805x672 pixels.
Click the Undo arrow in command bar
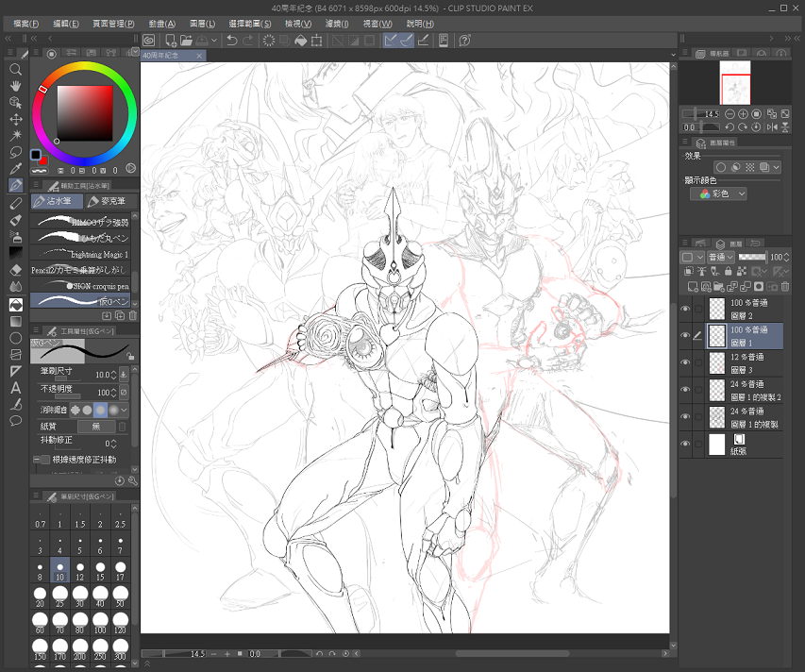pos(232,40)
